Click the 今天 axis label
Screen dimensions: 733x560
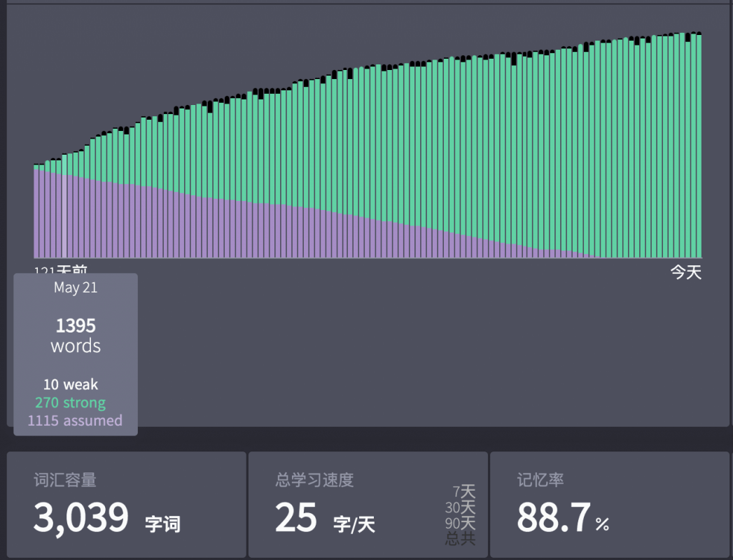click(686, 272)
